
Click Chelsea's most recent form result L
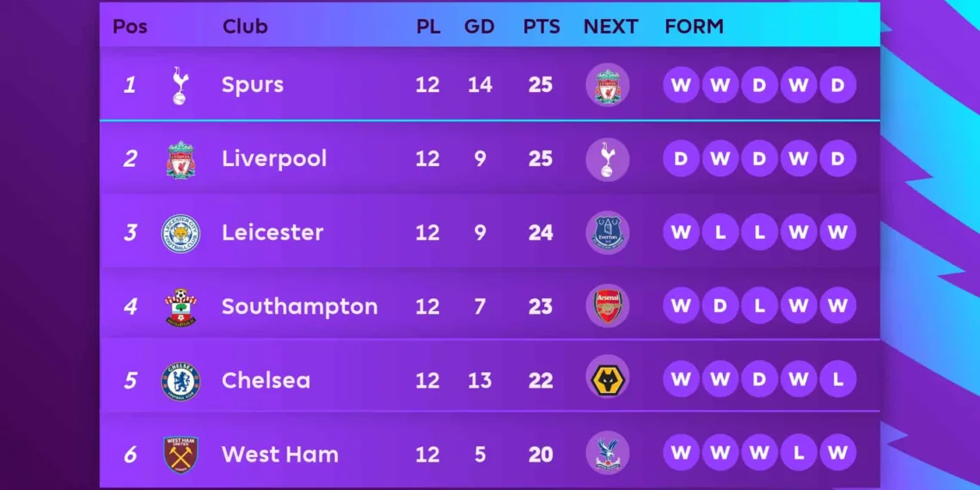coord(837,380)
